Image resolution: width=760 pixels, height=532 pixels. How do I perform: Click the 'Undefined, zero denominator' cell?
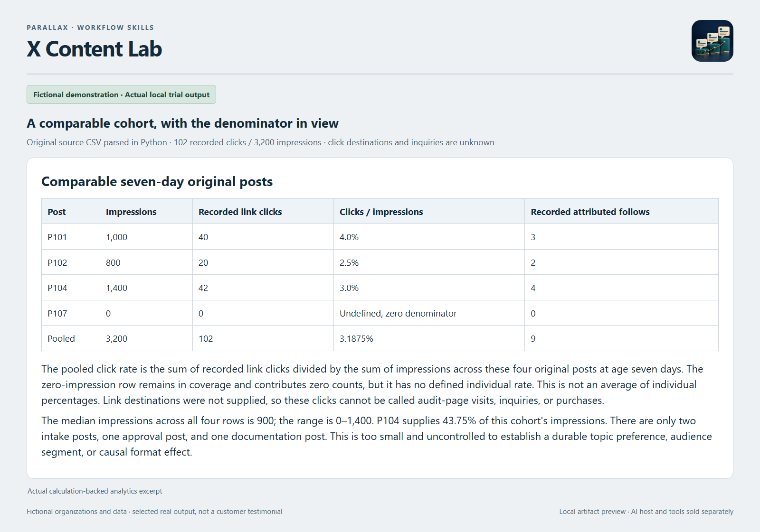click(x=429, y=313)
